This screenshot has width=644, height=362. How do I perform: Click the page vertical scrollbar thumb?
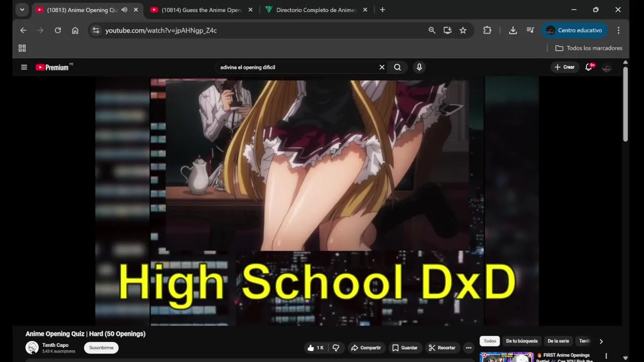tap(625, 104)
